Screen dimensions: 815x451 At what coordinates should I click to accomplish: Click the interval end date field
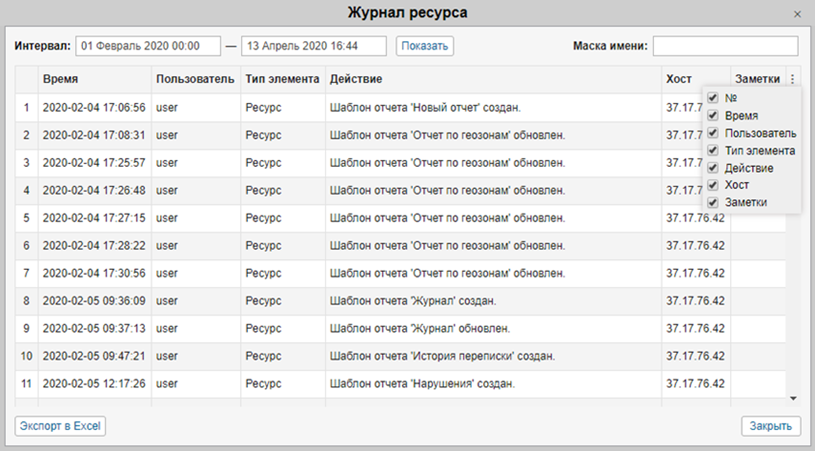314,46
